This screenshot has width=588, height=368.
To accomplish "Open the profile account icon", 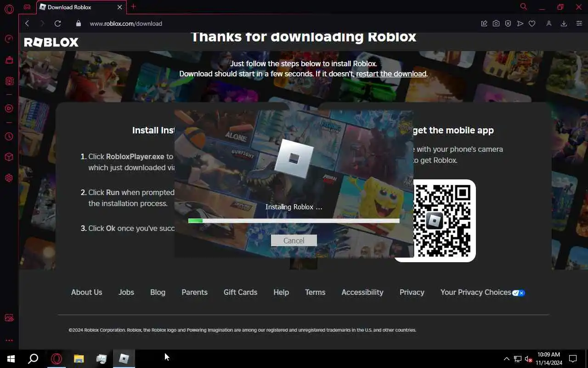I will (548, 23).
